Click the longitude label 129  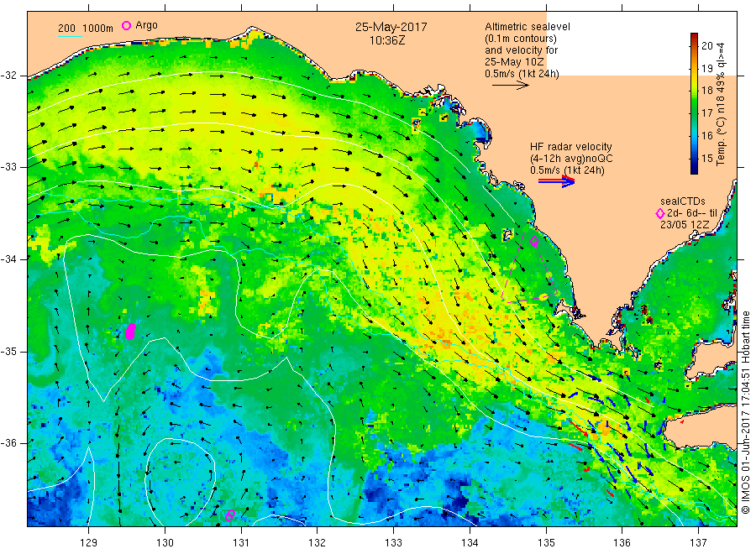[x=89, y=543]
